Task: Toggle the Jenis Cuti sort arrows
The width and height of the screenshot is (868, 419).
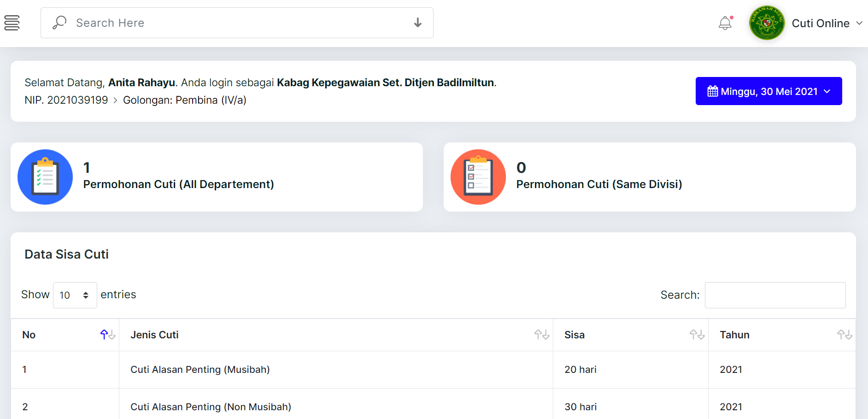Action: pos(541,335)
